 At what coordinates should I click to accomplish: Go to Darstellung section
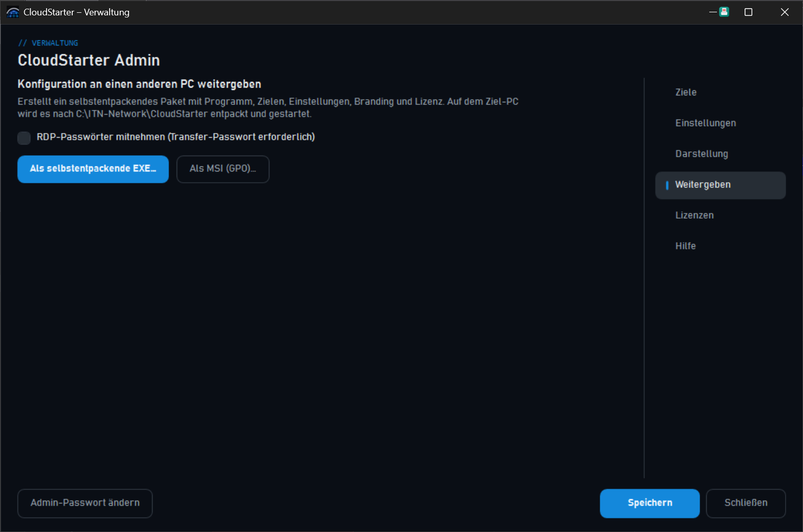point(720,154)
